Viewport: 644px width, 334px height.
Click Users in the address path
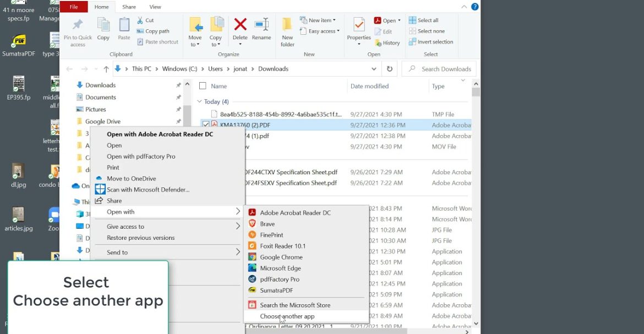click(x=215, y=69)
